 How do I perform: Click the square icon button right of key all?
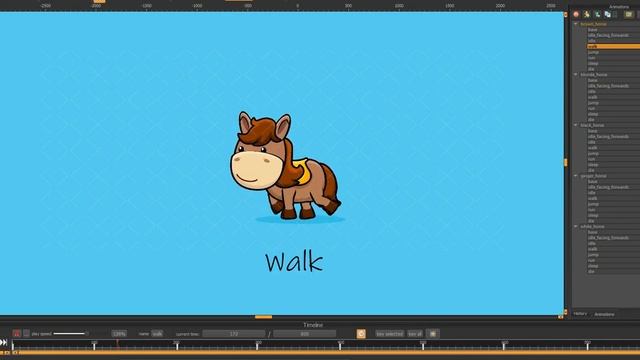pos(433,334)
